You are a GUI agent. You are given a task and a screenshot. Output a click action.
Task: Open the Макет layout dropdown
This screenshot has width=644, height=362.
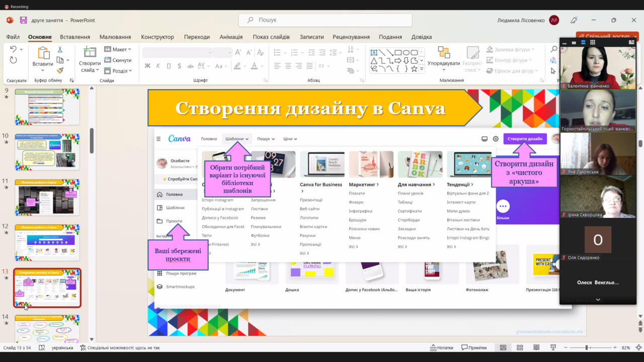point(118,49)
